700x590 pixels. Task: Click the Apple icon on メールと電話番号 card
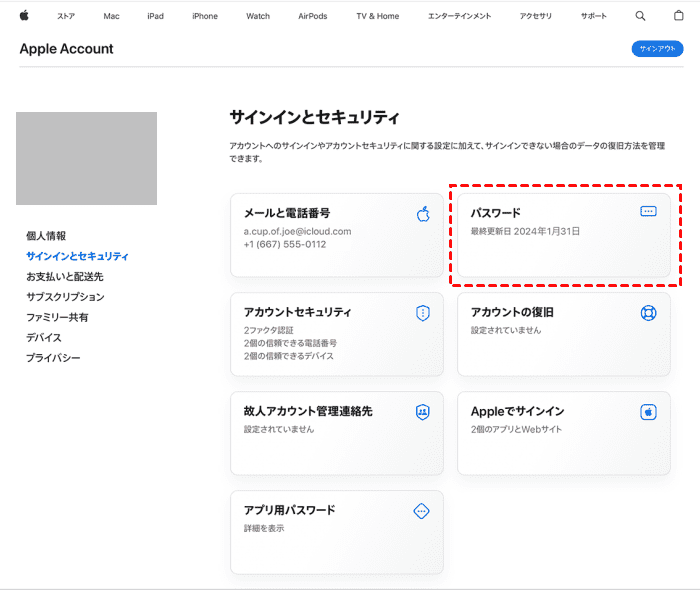click(x=422, y=214)
